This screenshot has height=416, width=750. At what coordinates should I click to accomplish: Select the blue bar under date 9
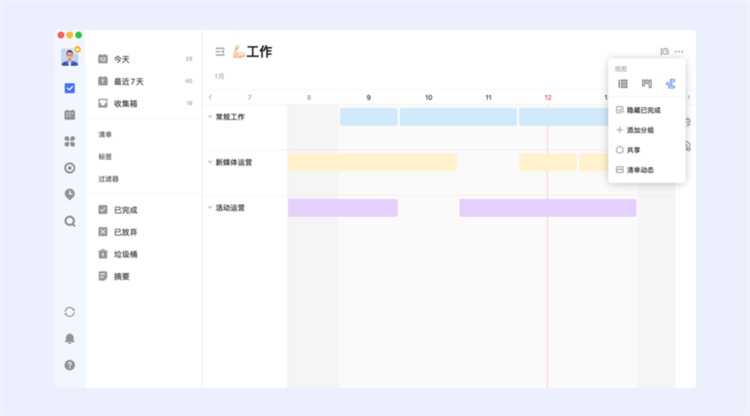click(x=369, y=117)
